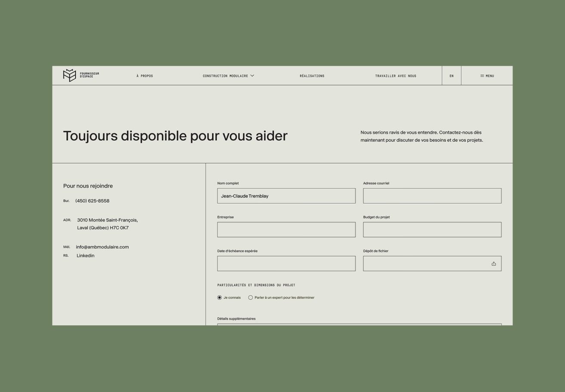Expand the Construction Modulaire chevron
The image size is (565, 392).
pyautogui.click(x=252, y=76)
